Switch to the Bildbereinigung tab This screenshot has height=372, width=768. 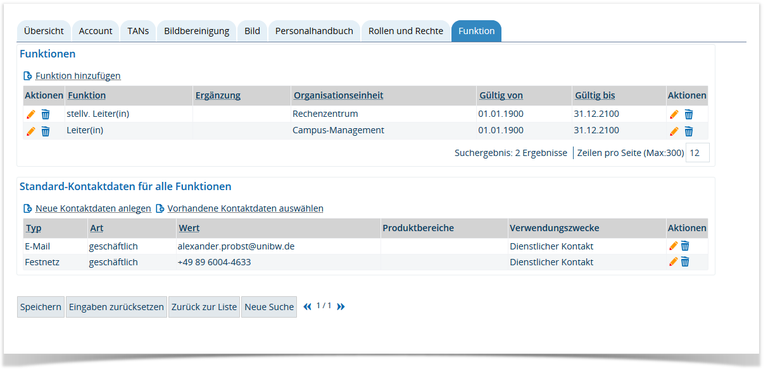coord(196,31)
